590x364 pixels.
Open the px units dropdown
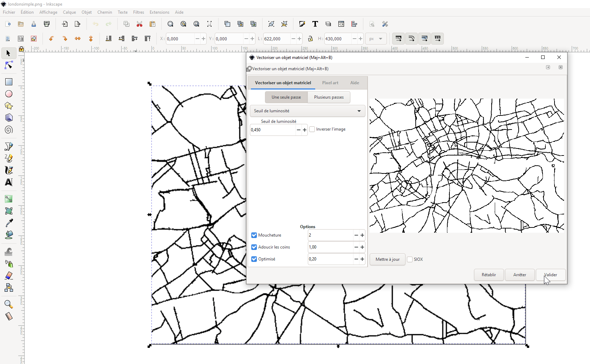point(376,39)
